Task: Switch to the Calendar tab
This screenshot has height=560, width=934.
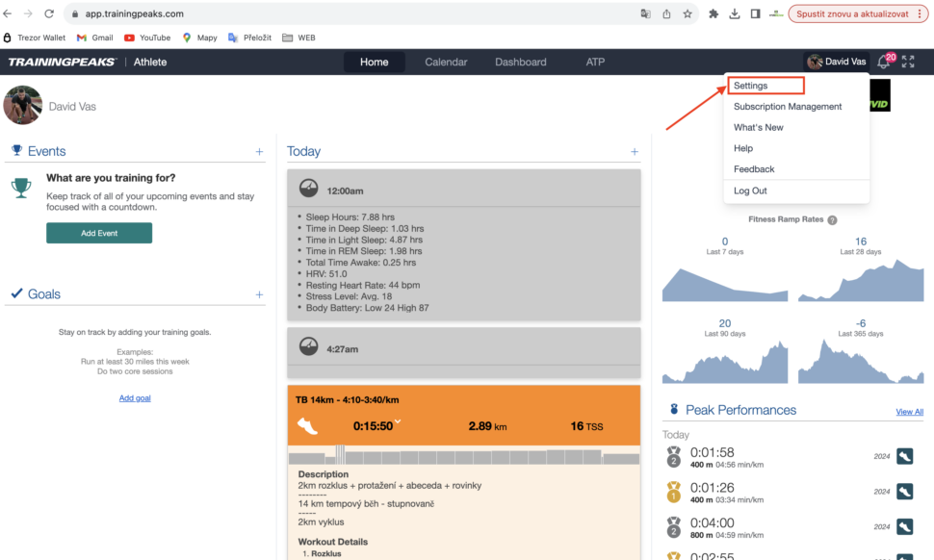Action: point(446,62)
